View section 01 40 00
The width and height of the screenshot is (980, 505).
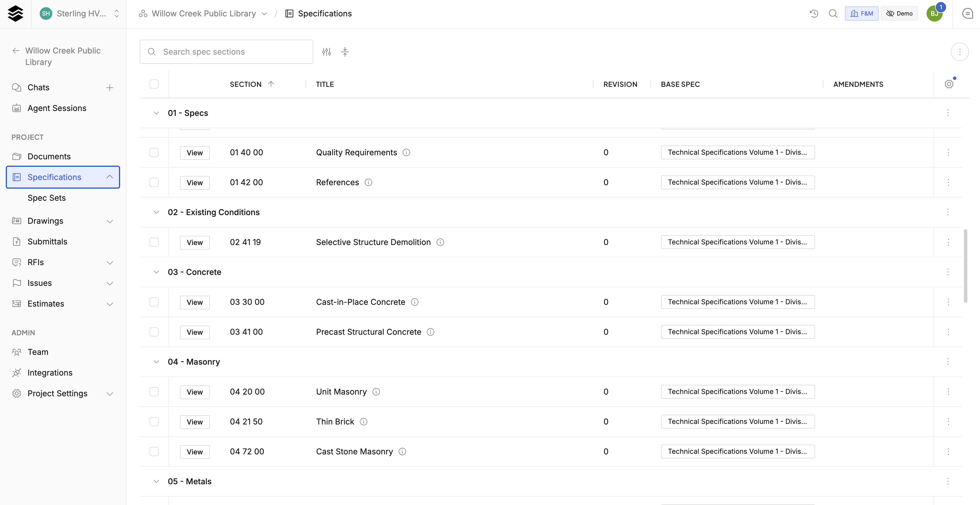coord(195,153)
